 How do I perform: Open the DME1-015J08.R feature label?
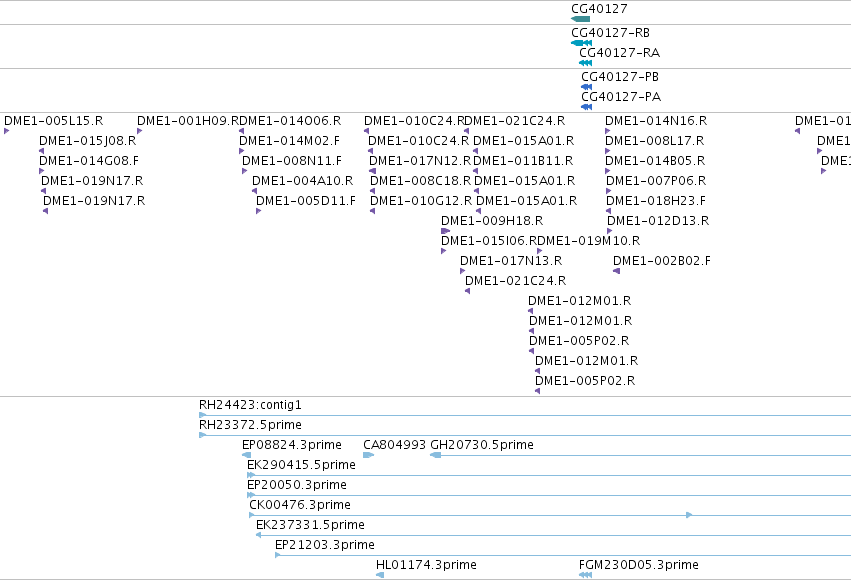(x=87, y=141)
